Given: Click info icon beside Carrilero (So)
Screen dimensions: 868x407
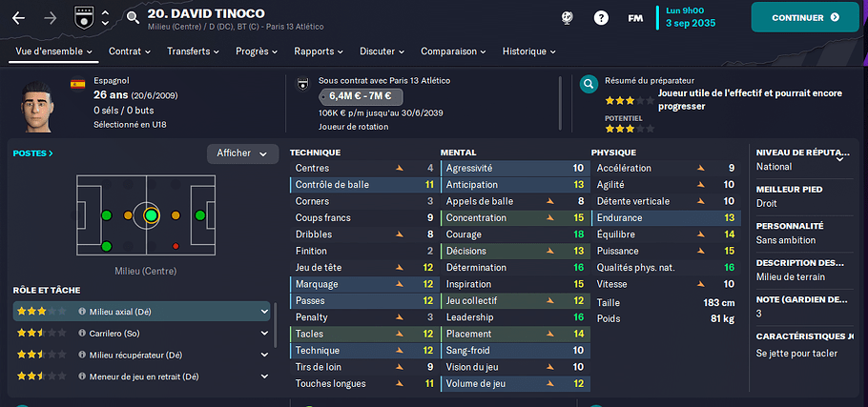Looking at the screenshot, I should [x=82, y=334].
